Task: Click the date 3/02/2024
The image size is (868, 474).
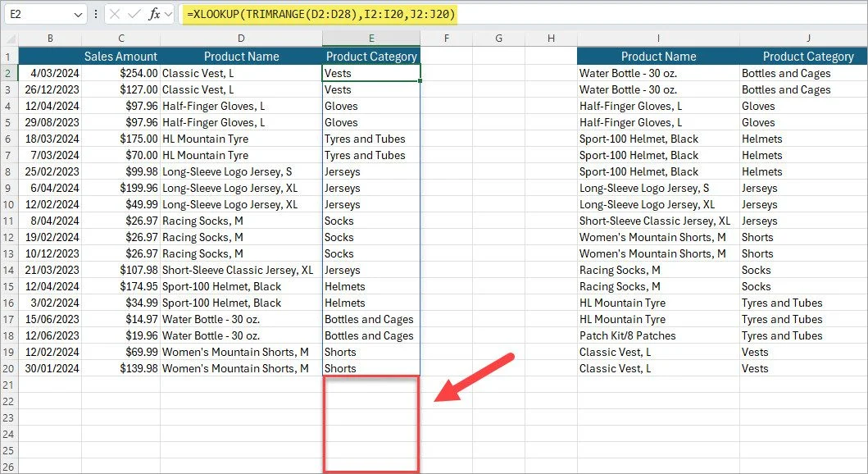Action: (x=50, y=303)
